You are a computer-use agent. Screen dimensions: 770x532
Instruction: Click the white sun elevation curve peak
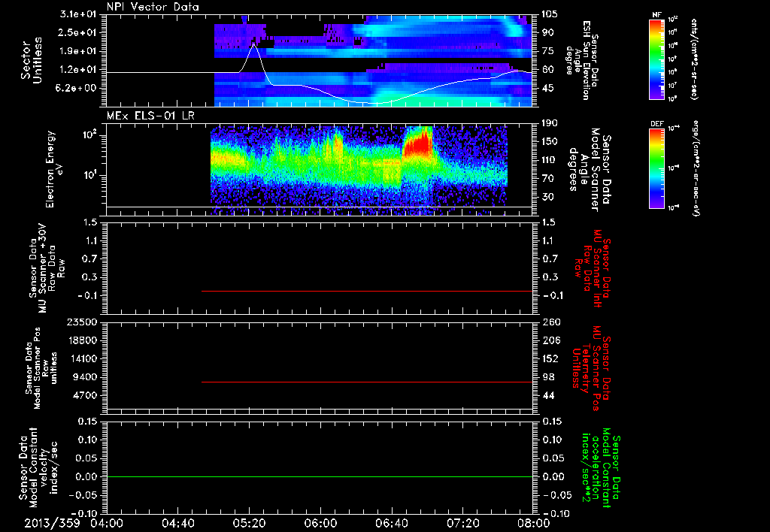[253, 44]
